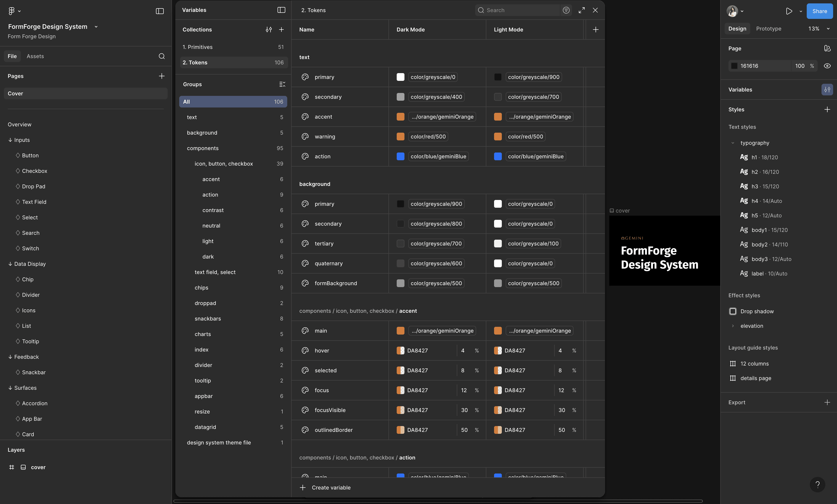Click the present play button icon
Viewport: 837px width, 504px height.
789,11
